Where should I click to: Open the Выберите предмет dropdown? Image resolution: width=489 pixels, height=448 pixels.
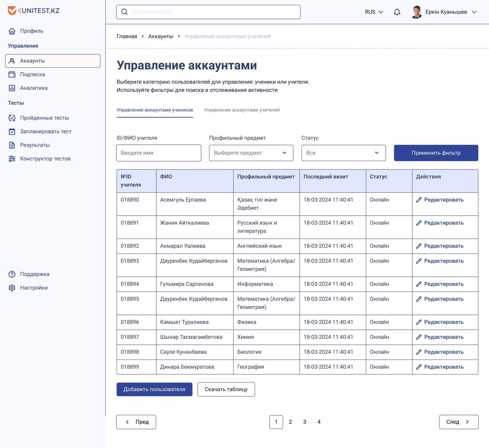point(251,153)
